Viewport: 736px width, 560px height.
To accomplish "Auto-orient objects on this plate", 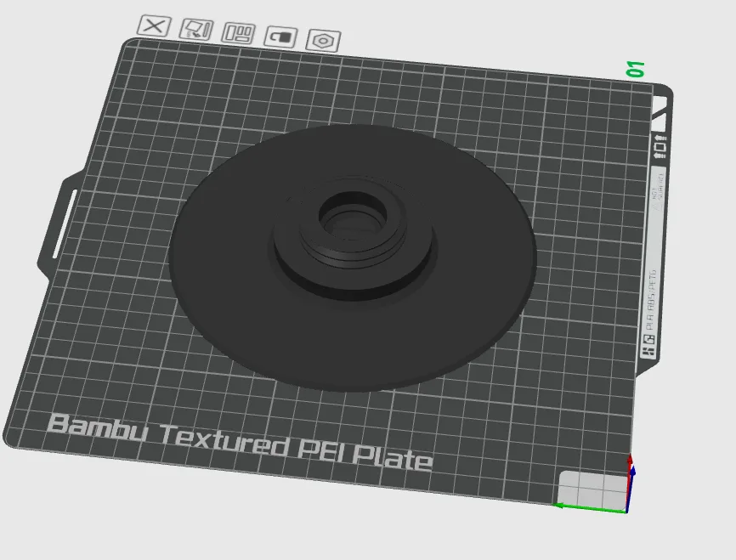I will point(196,30).
